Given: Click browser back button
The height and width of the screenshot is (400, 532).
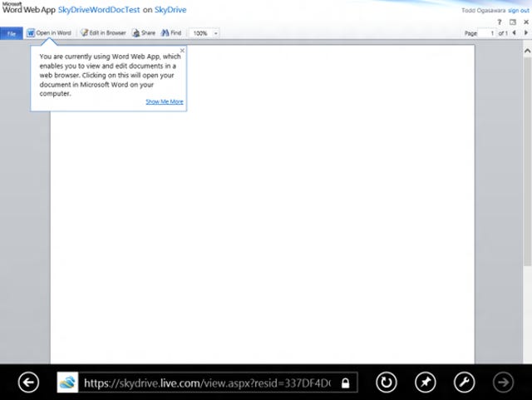Looking at the screenshot, I should 28,383.
